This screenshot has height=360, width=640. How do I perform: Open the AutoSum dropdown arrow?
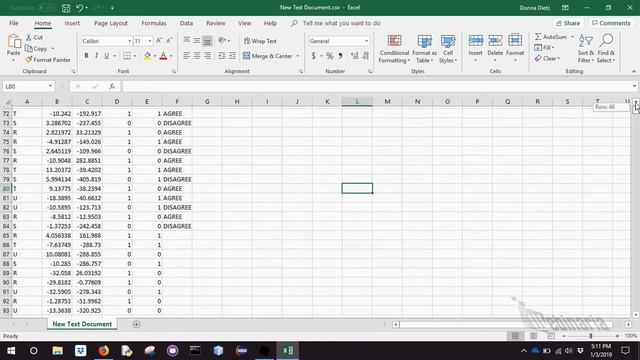tap(572, 37)
